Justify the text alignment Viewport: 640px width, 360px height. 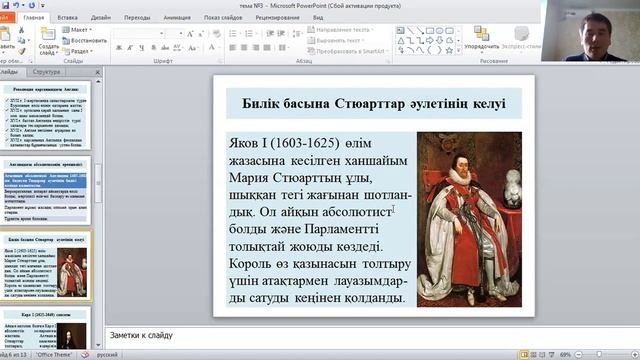pos(267,48)
